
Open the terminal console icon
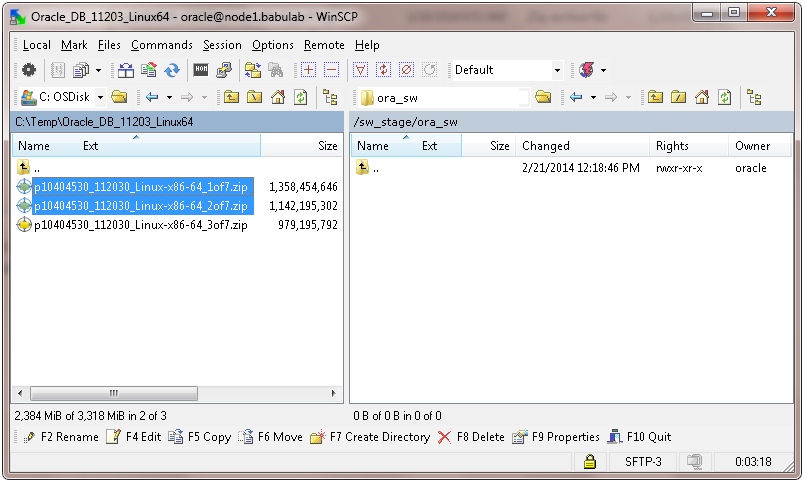[200, 70]
